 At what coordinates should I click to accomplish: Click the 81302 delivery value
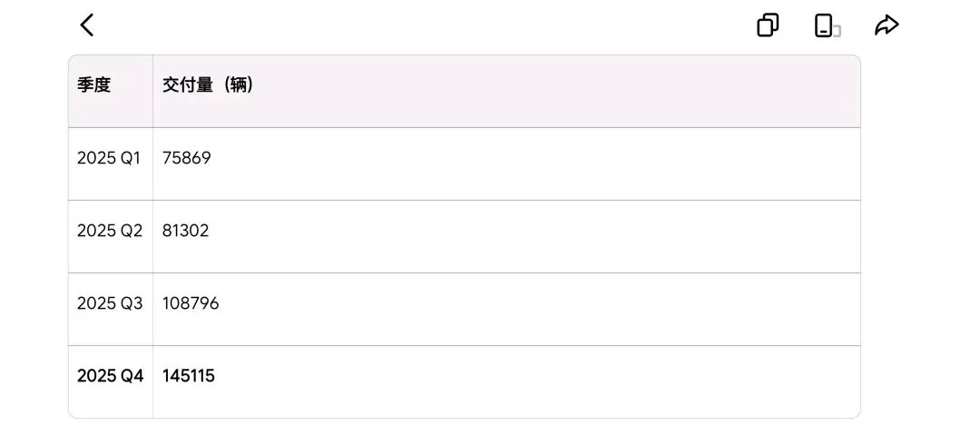(186, 231)
